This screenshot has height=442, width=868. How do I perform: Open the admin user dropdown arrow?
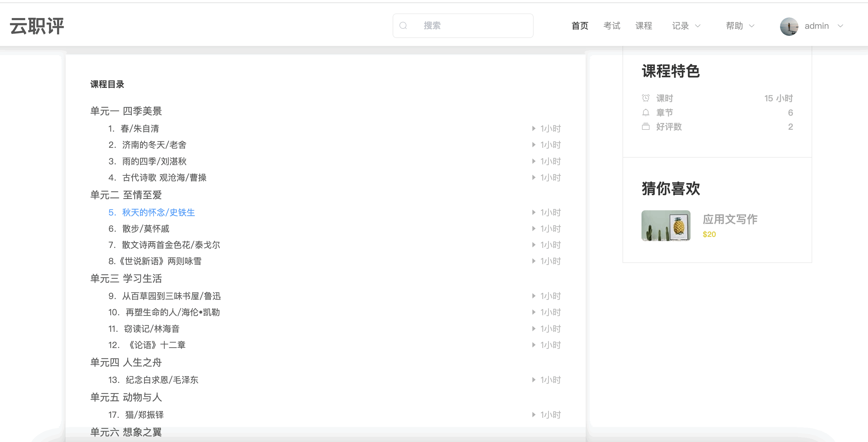pyautogui.click(x=840, y=26)
